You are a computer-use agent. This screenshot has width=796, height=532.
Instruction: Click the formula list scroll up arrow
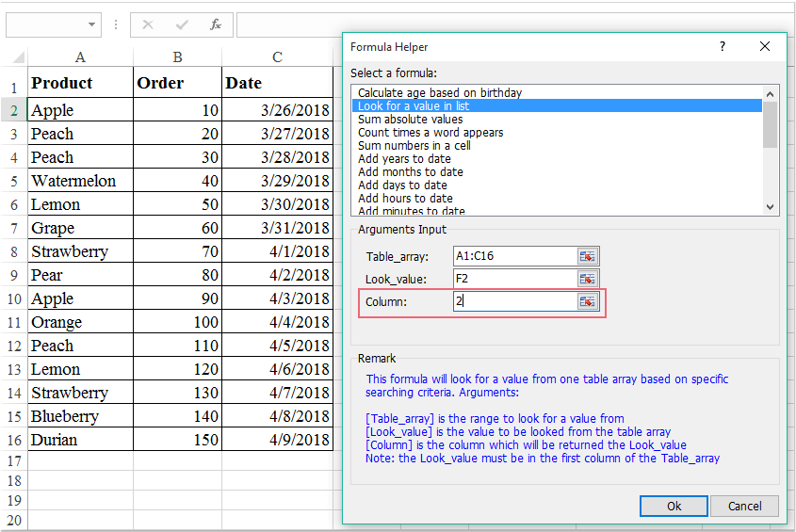(770, 94)
